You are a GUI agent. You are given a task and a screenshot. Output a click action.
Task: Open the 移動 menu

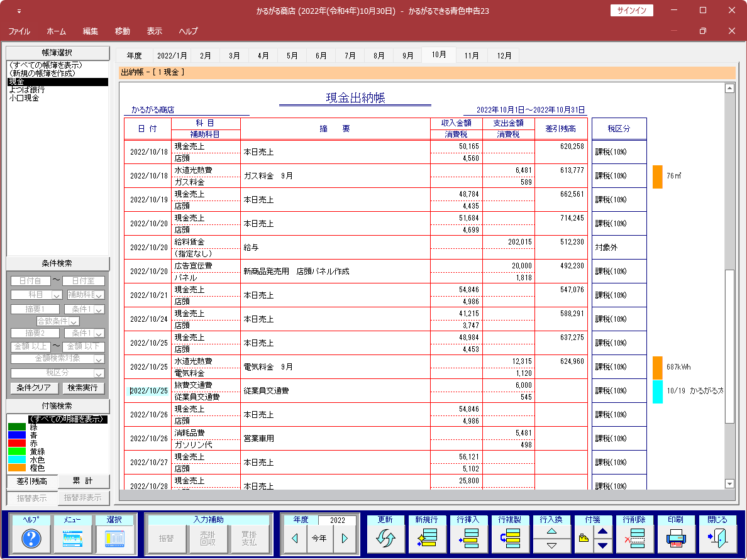pyautogui.click(x=123, y=31)
